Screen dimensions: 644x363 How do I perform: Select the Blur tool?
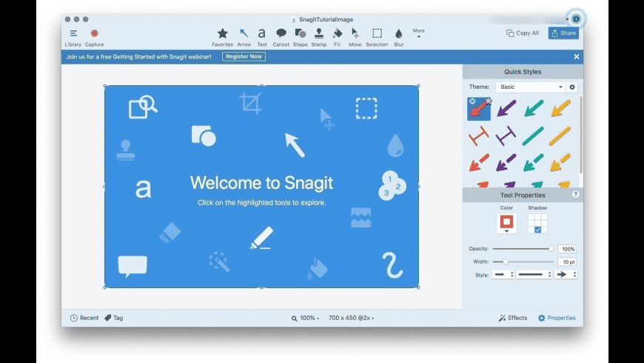coord(399,37)
